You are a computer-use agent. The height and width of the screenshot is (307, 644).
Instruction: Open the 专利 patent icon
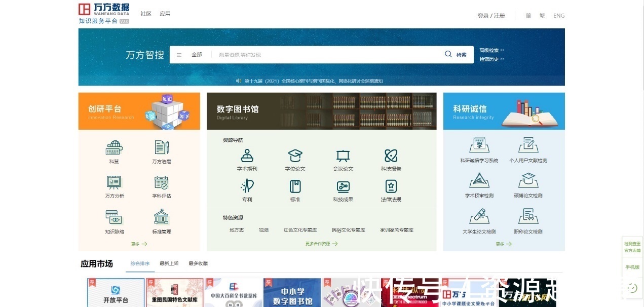point(247,186)
